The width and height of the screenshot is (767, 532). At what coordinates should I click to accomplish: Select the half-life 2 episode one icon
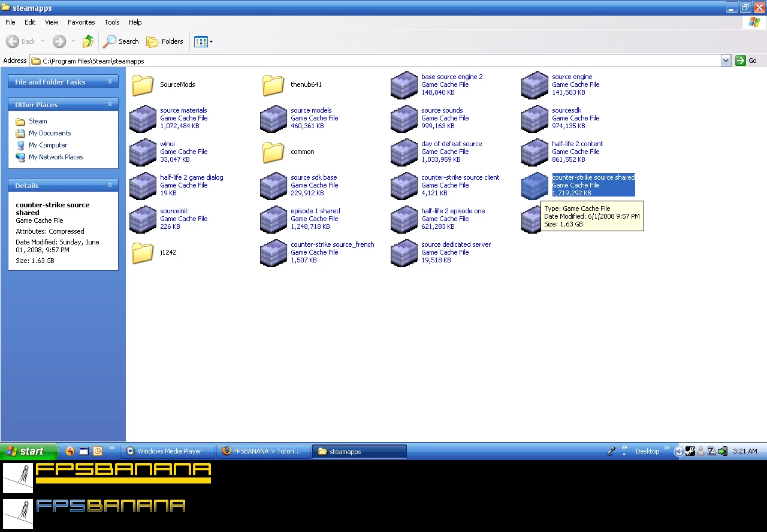coord(404,219)
